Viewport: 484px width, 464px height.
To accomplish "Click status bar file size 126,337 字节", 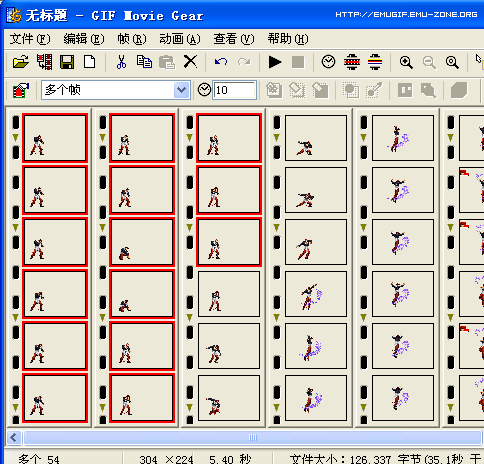I will (x=356, y=459).
